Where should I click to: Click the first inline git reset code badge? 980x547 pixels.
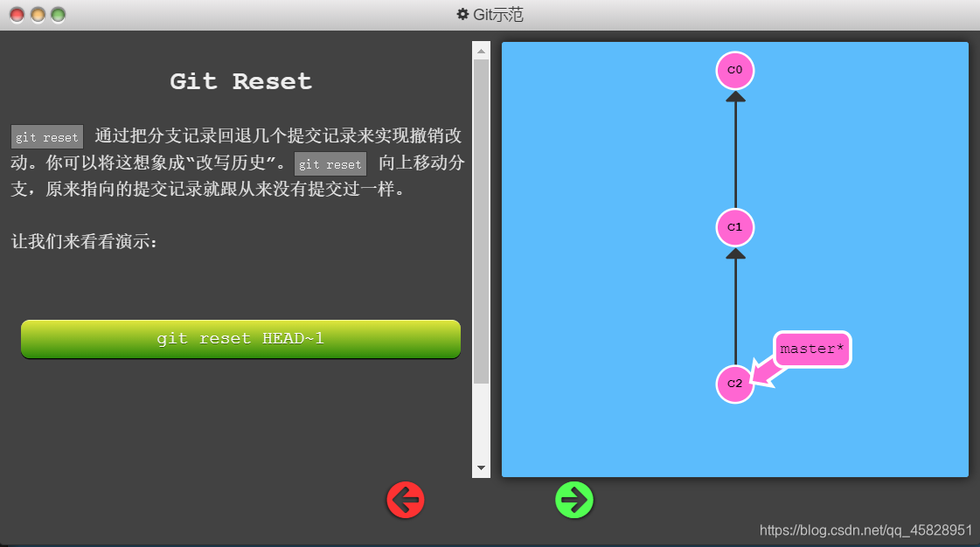click(x=46, y=136)
